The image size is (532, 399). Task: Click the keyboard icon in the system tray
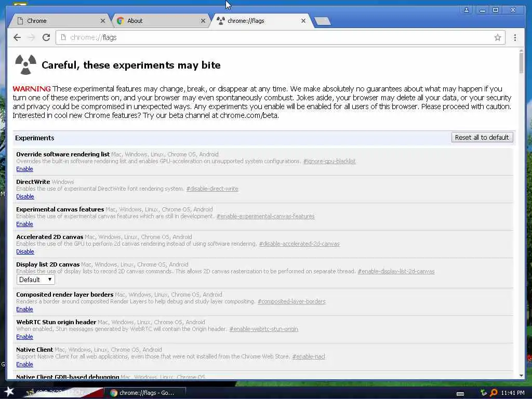pos(460,393)
